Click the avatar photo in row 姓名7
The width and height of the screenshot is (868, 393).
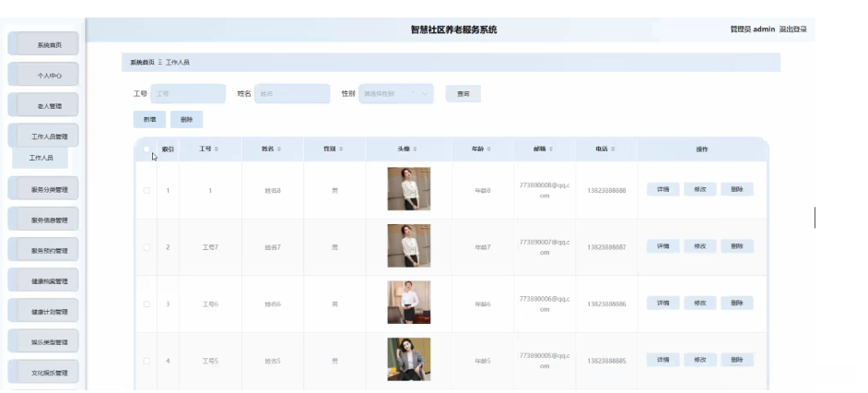coord(409,246)
